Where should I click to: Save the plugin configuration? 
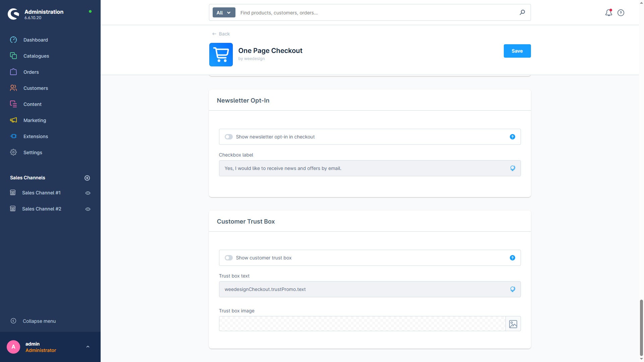click(517, 51)
